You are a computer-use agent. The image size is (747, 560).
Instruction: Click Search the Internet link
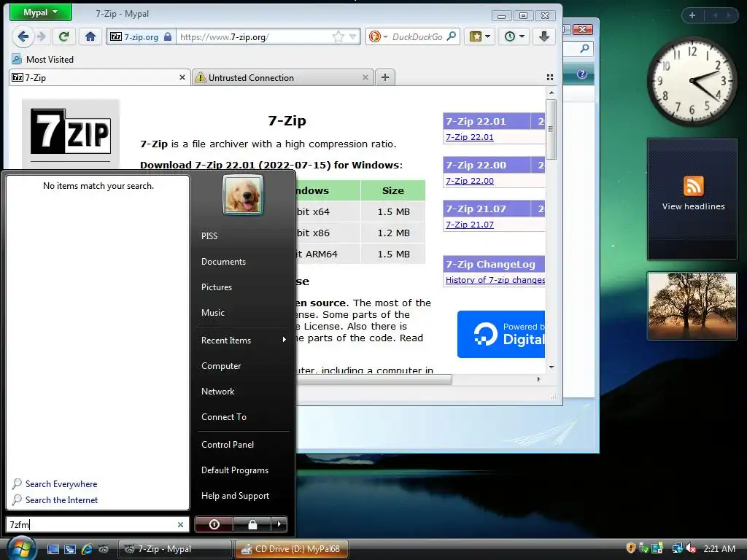point(55,500)
